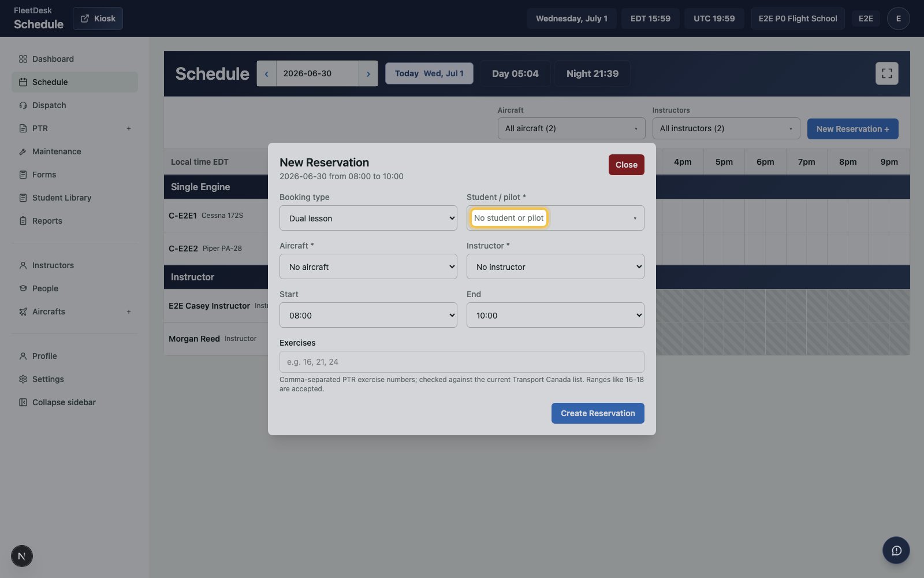Click the Profile user icon
The height and width of the screenshot is (578, 924).
[x=23, y=356]
